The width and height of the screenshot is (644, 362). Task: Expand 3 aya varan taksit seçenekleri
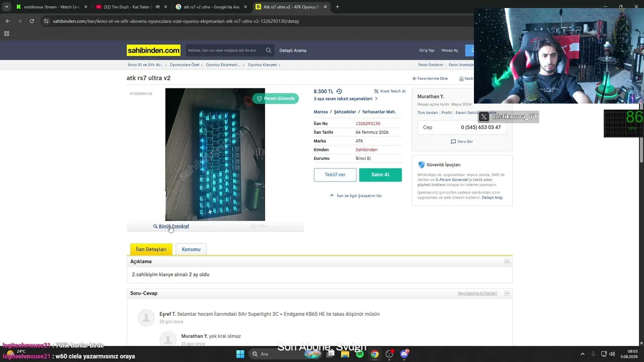pyautogui.click(x=346, y=99)
